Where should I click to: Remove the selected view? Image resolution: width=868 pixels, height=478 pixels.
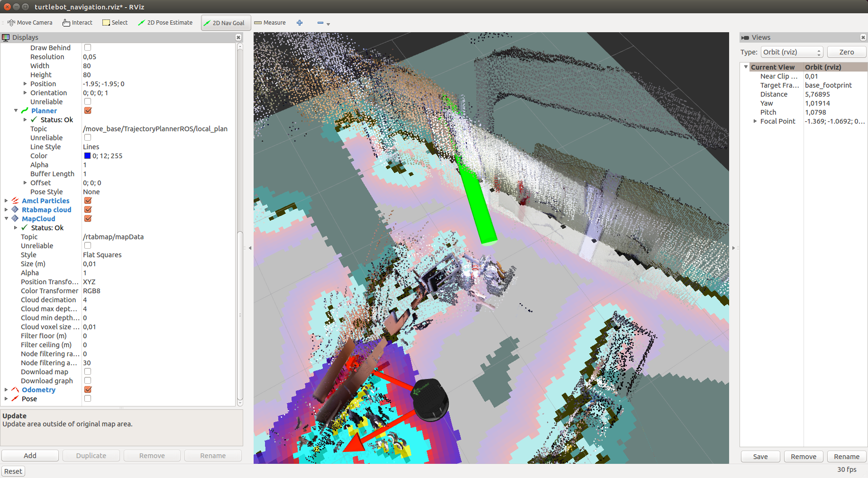(x=804, y=457)
